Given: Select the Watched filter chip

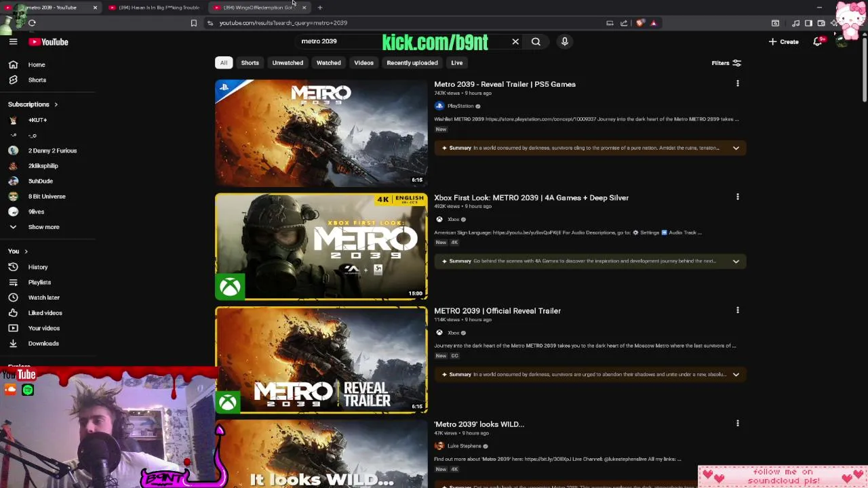Looking at the screenshot, I should [x=328, y=62].
